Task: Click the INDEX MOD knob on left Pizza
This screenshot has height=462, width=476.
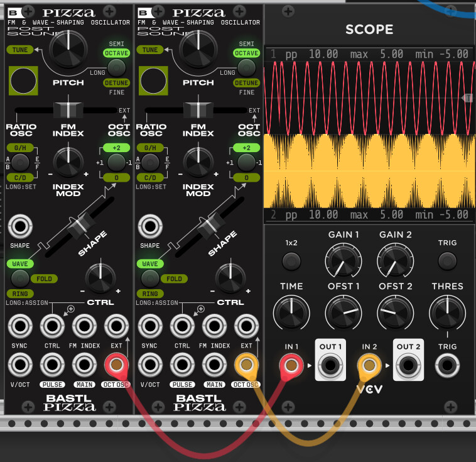Action: pos(68,162)
